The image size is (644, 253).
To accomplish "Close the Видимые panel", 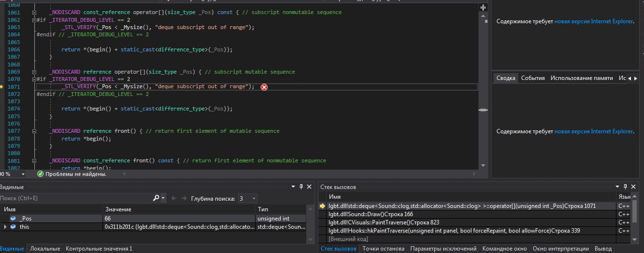I will click(x=308, y=187).
